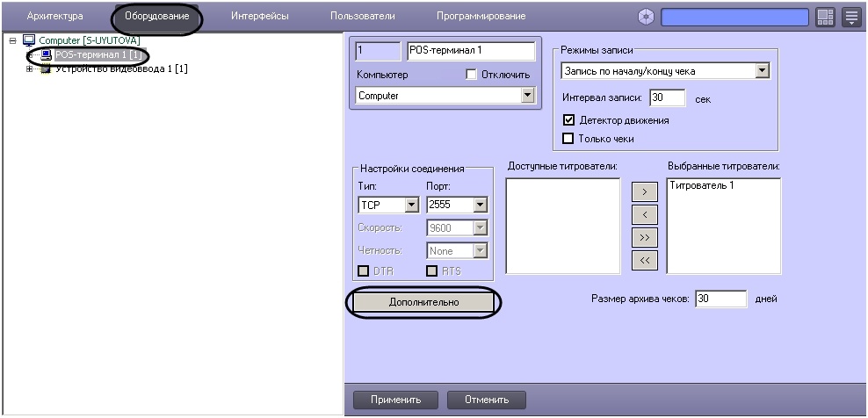This screenshot has width=868, height=418.
Task: Move all items left with << button
Action: pyautogui.click(x=644, y=259)
